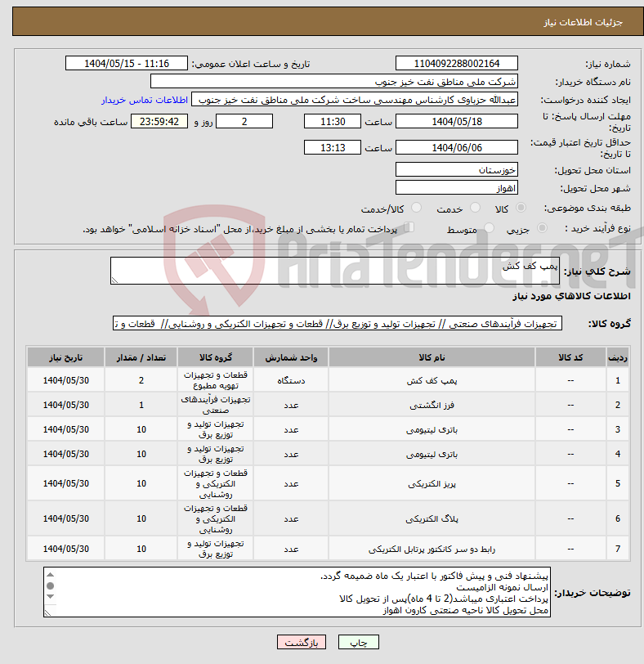Click رابط دو سر کانکتور پرتابل الکتریکی item
Image resolution: width=644 pixels, height=664 pixels.
click(x=432, y=550)
